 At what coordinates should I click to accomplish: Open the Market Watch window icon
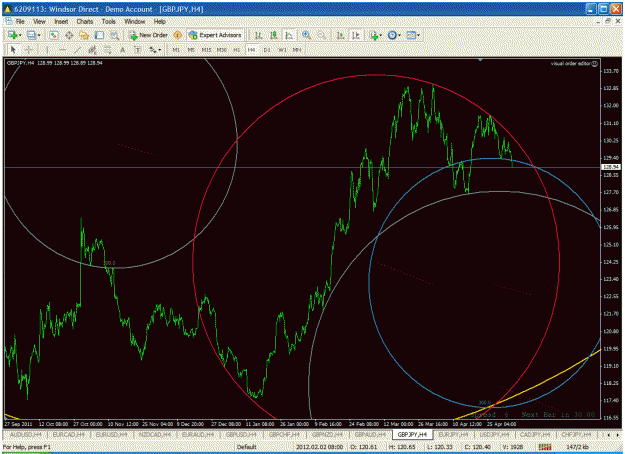[53, 35]
